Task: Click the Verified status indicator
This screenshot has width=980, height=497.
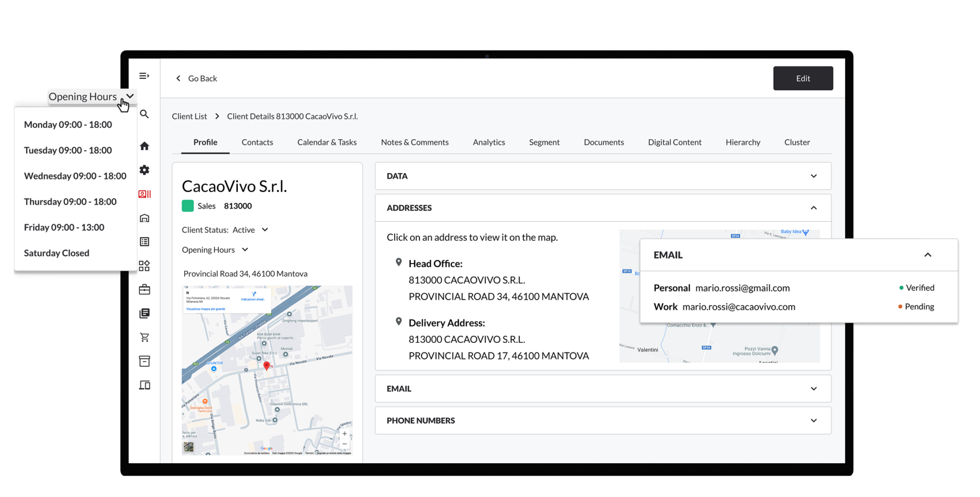Action: [x=917, y=288]
